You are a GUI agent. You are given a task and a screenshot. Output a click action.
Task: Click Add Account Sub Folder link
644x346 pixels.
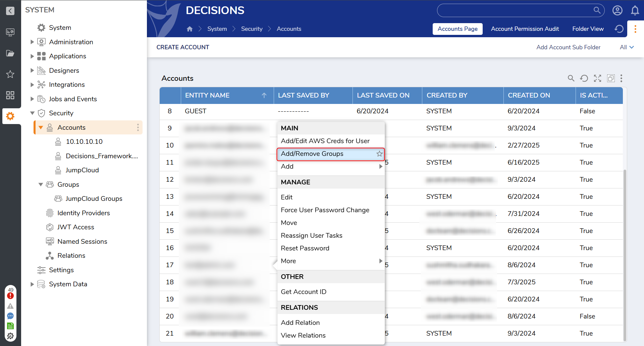tap(568, 47)
